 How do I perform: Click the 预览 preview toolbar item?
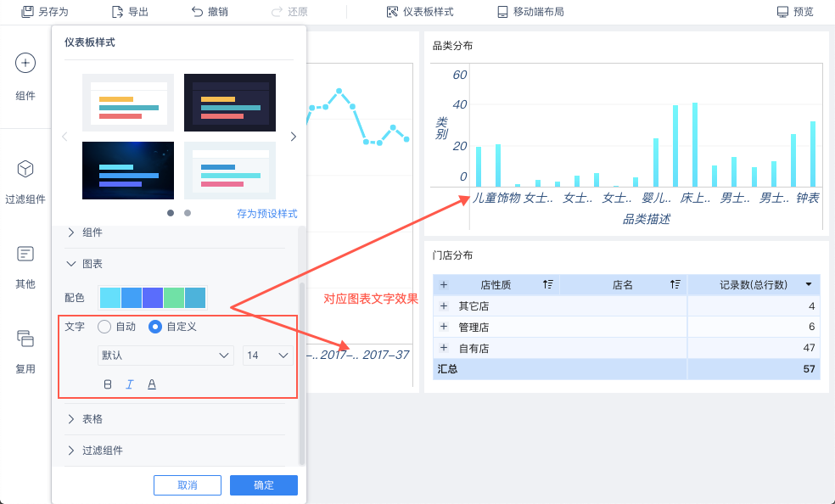[795, 12]
